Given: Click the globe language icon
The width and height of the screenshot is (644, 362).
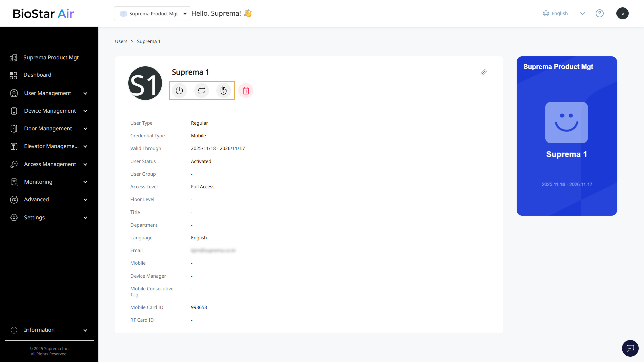Looking at the screenshot, I should click(x=546, y=13).
